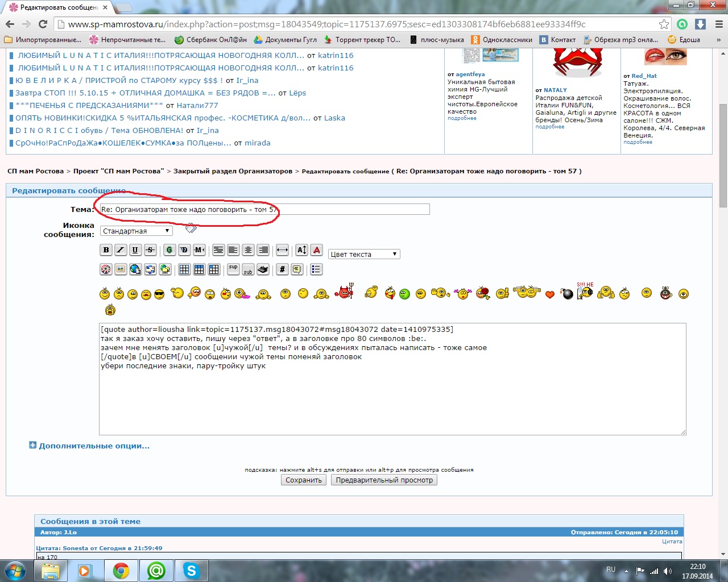Insert FTP link button

pos(165,269)
